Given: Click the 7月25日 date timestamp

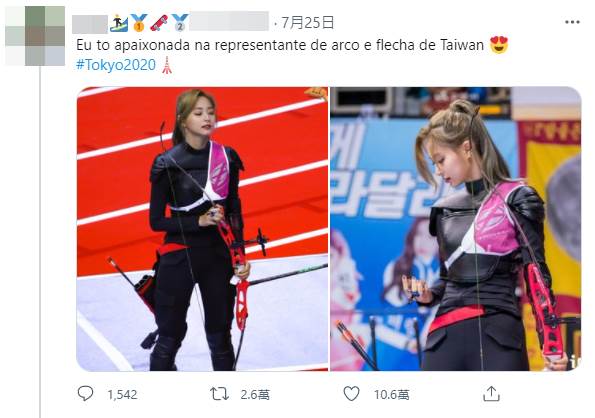Looking at the screenshot, I should (x=307, y=23).
